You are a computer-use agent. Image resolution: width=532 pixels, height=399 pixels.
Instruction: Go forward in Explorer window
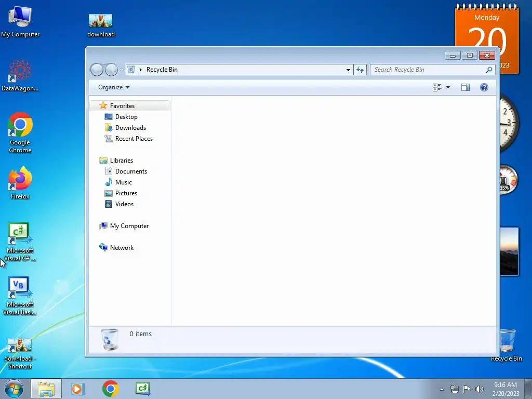(111, 70)
